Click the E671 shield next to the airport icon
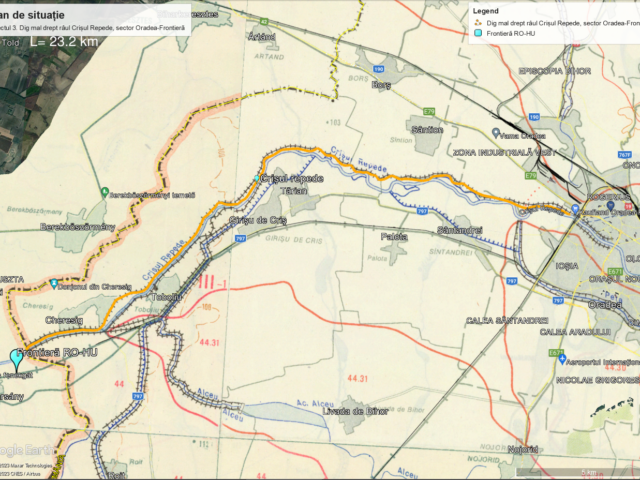Image resolution: width=640 pixels, height=480 pixels. 556,353
